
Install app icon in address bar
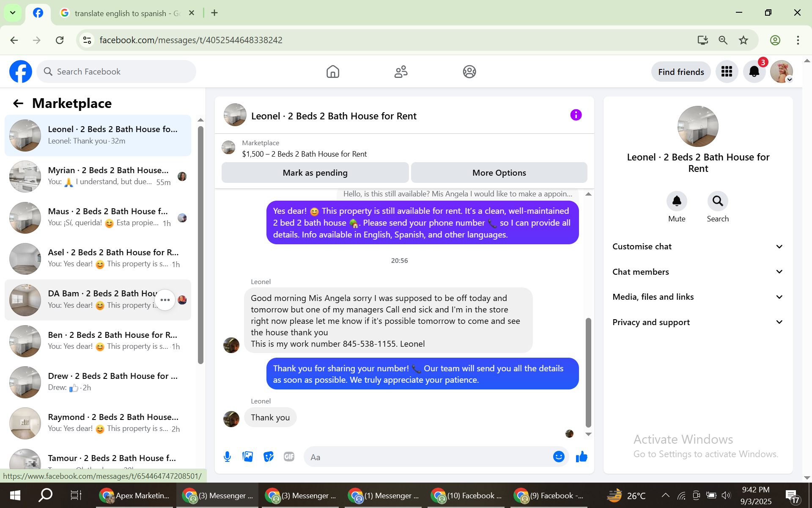703,40
